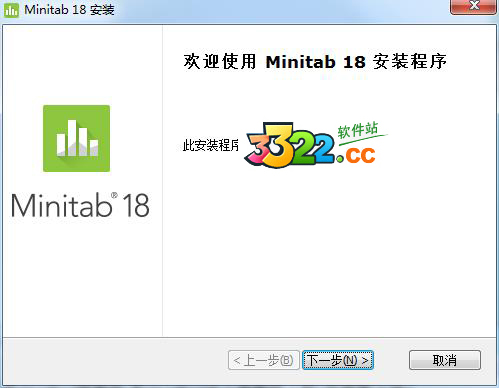Click the Minitab icon in title bar
The width and height of the screenshot is (499, 388).
click(x=11, y=10)
